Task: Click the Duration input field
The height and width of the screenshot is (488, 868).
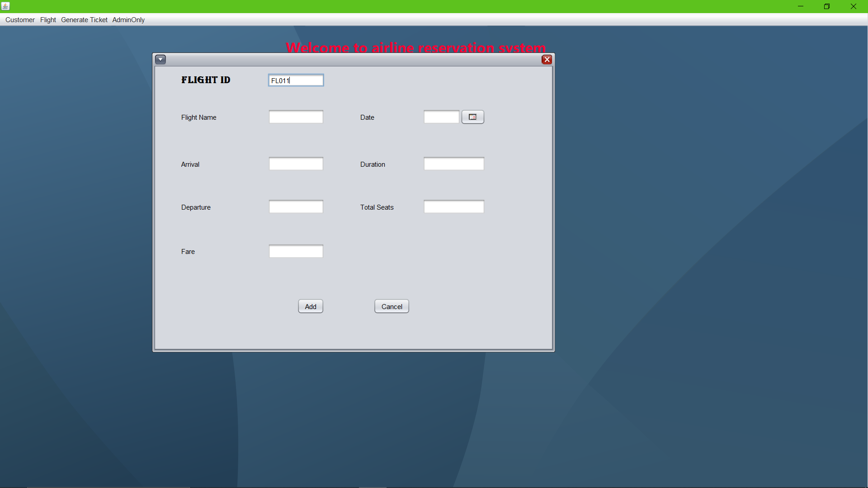Action: pyautogui.click(x=453, y=164)
